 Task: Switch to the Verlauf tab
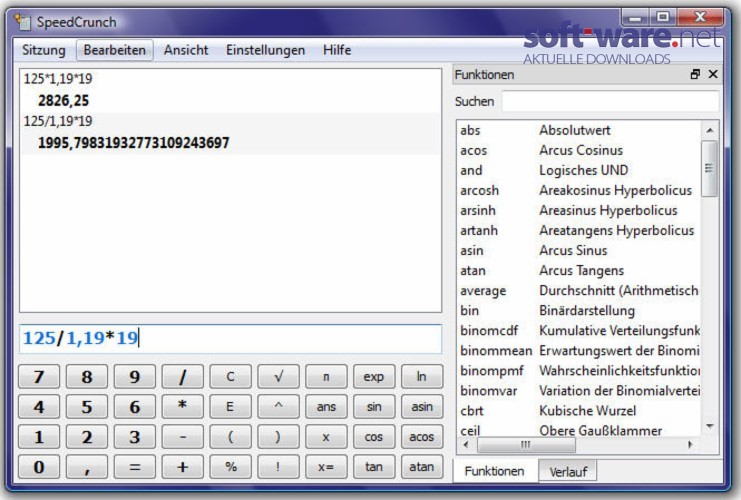click(568, 471)
